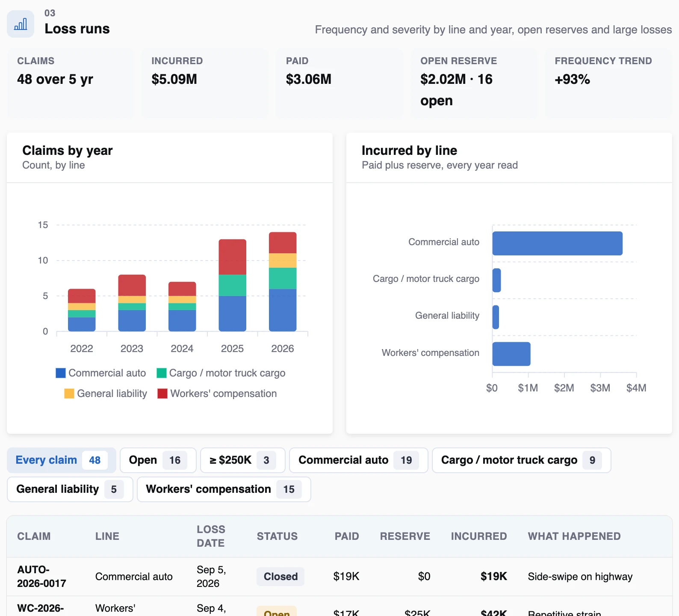Click the 2026 stacked claims bar
The width and height of the screenshot is (679, 616).
tap(283, 282)
